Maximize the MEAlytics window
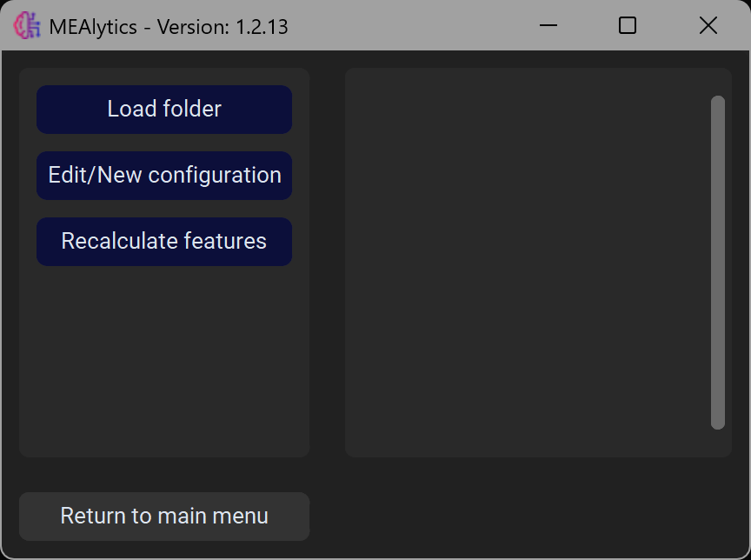 point(628,26)
